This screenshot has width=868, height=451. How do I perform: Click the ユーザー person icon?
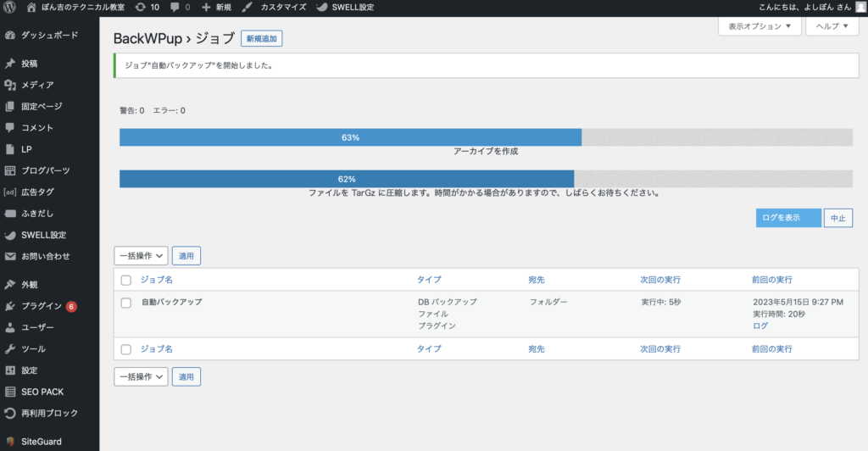pos(10,327)
